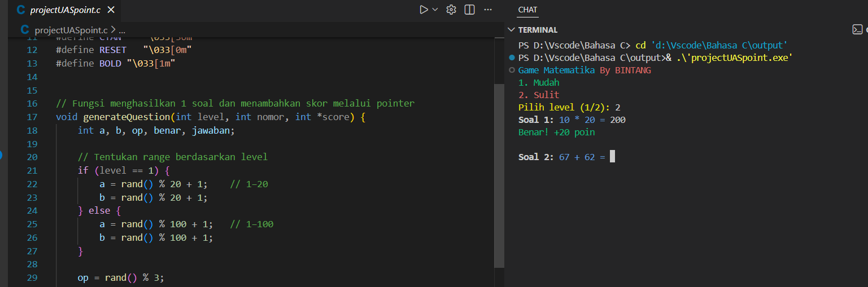The height and width of the screenshot is (287, 868).
Task: Click projectUASpoint.c filename in breadcrumb
Action: tap(71, 30)
